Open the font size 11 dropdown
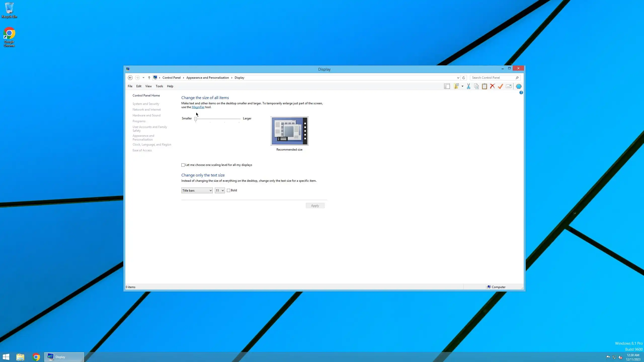 [x=220, y=190]
